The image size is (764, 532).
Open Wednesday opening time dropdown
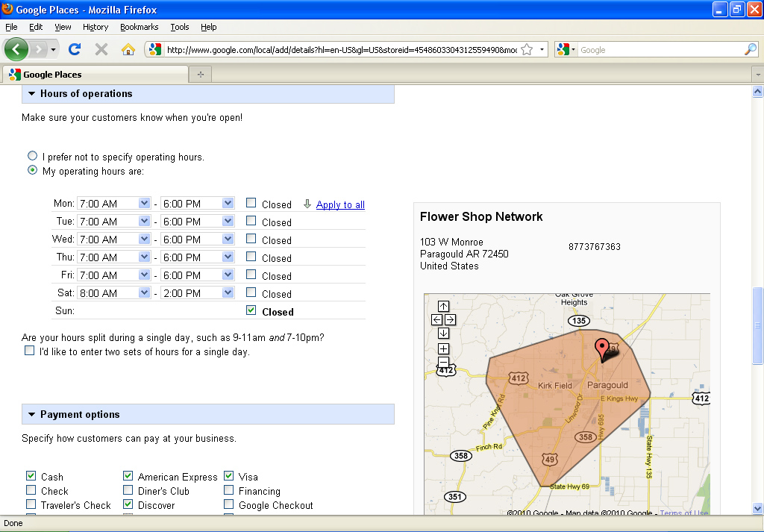[x=113, y=240]
